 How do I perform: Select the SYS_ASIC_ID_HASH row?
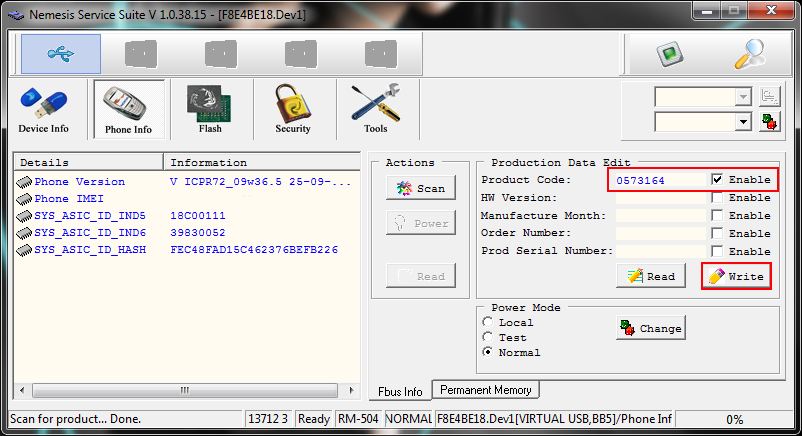point(187,249)
